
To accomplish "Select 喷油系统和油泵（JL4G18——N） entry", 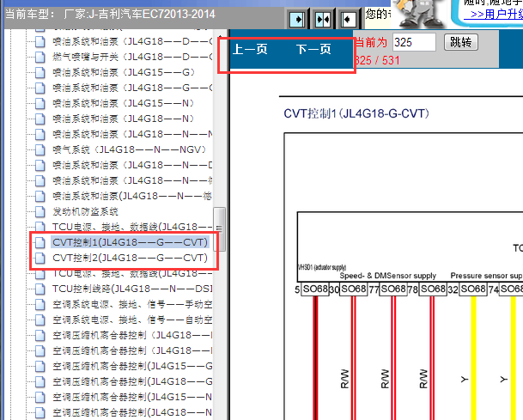I will point(123,119).
